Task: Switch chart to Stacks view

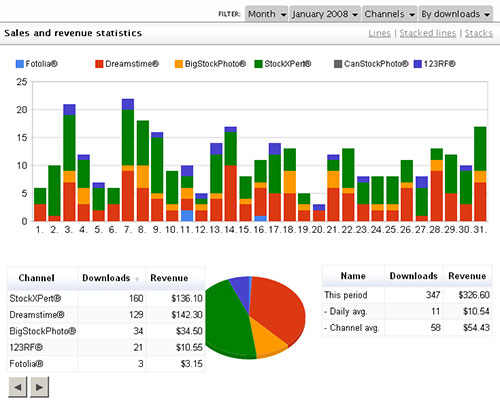Action: pyautogui.click(x=479, y=33)
